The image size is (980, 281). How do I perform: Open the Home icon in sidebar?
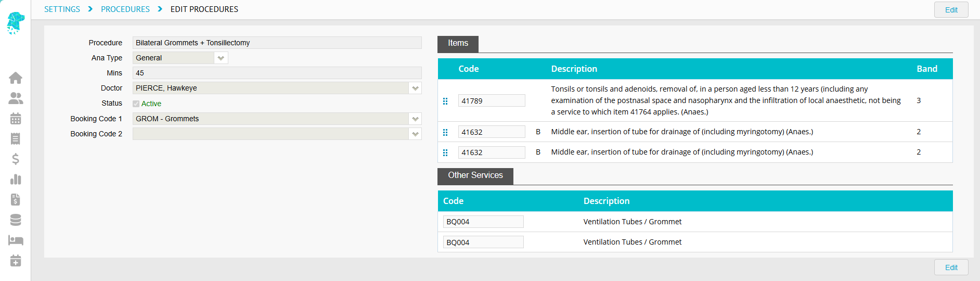(x=16, y=78)
